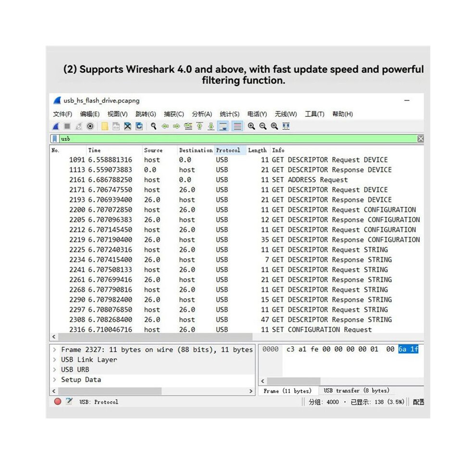Image resolution: width=476 pixels, height=476 pixels.
Task: Open the 统计(S) menu
Action: pos(229,114)
